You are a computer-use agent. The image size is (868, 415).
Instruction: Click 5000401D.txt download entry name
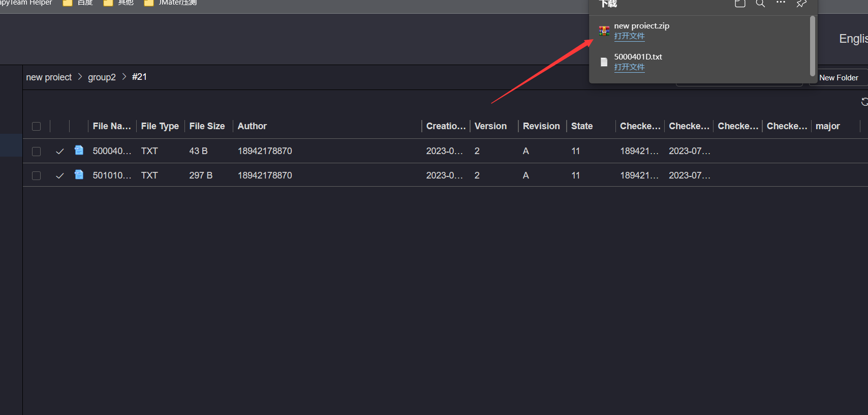coord(638,57)
